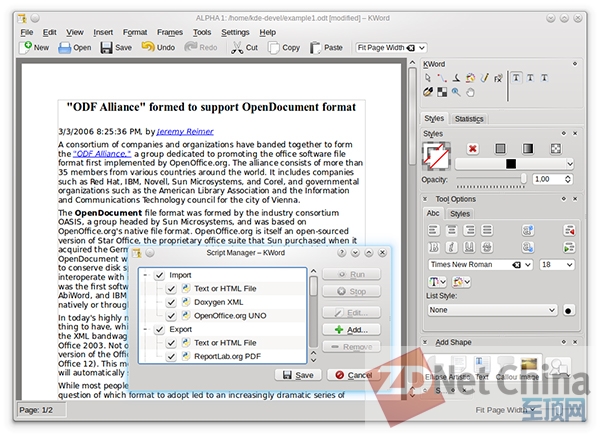Click the align right icon in Tool Options
This screenshot has width=600, height=435.
(x=469, y=230)
